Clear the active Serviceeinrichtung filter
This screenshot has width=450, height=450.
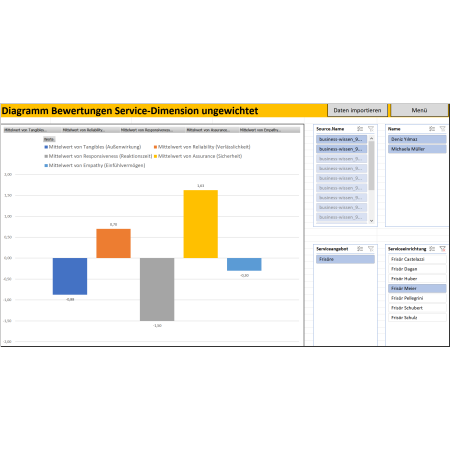tap(443, 249)
